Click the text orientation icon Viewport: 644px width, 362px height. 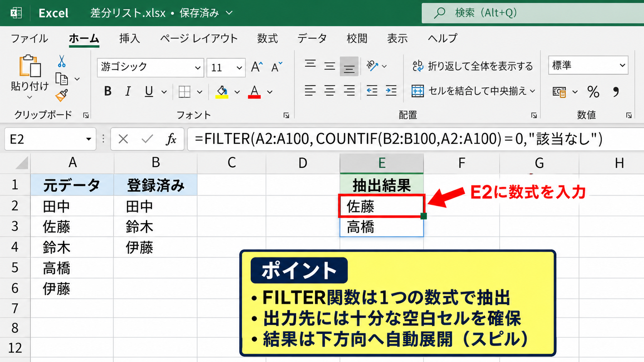tap(372, 66)
